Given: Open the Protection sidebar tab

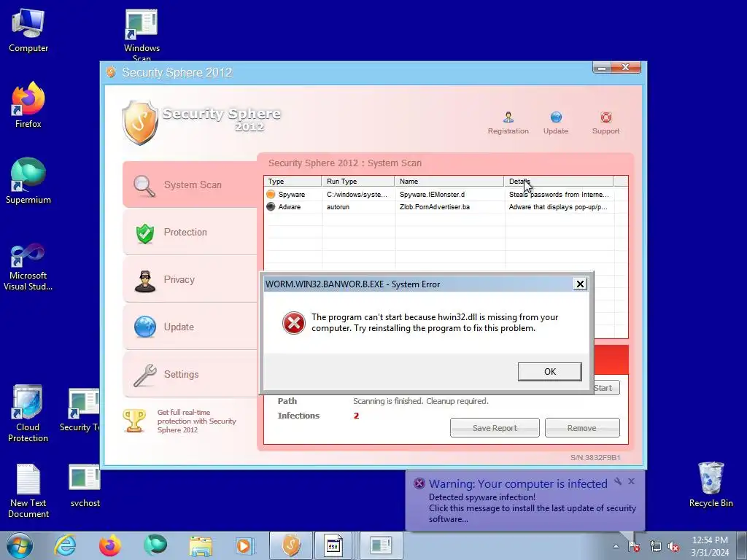Looking at the screenshot, I should pyautogui.click(x=190, y=233).
